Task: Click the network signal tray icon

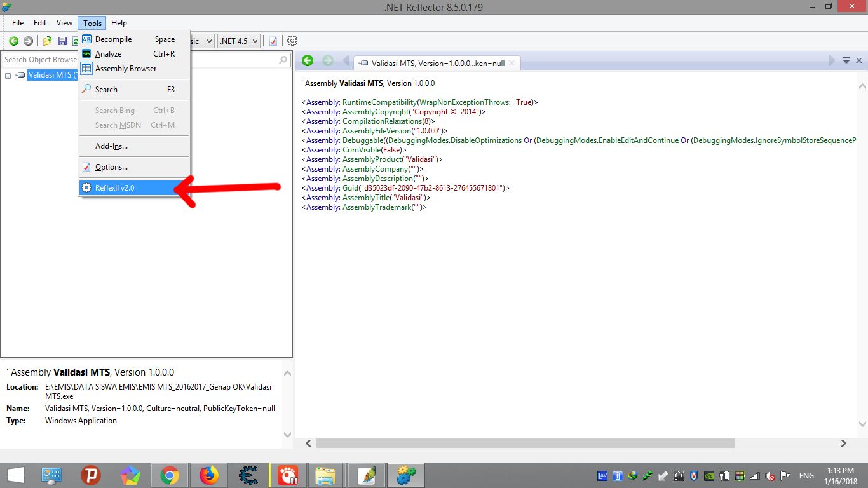Action: click(x=754, y=476)
